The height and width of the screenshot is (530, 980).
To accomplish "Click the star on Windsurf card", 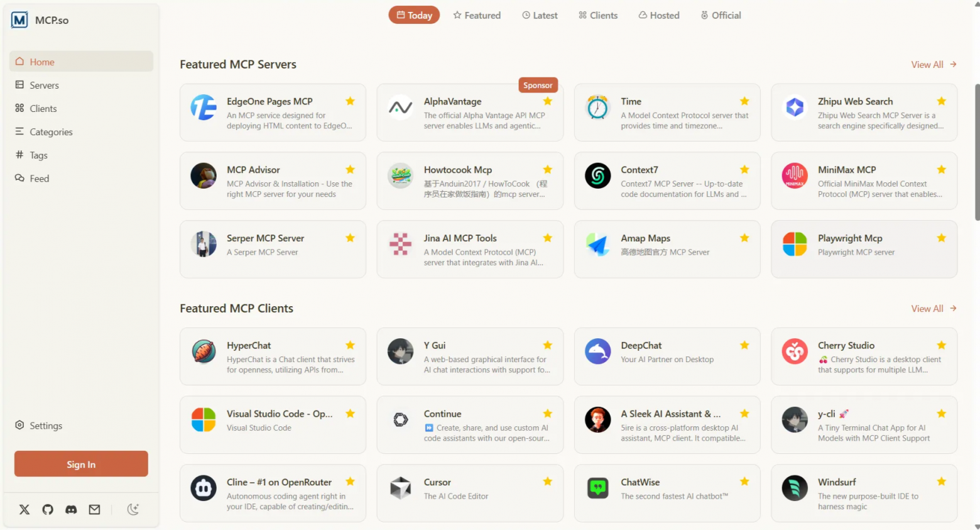I will 942,482.
